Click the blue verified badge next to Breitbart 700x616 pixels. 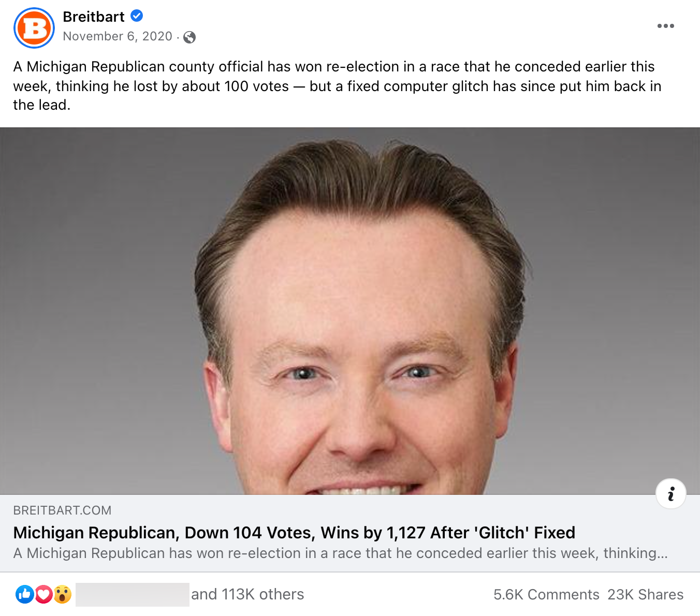[x=136, y=16]
